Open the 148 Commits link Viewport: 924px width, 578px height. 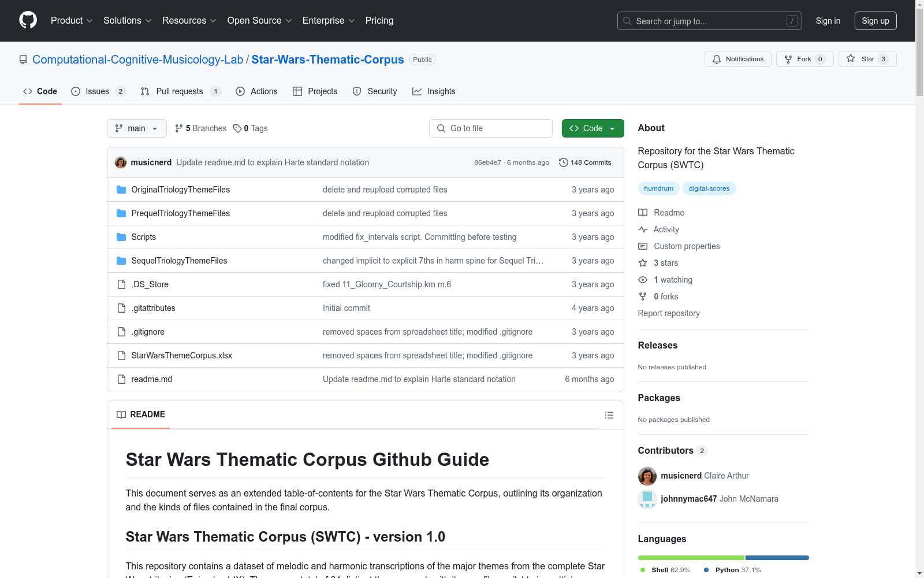(x=585, y=162)
